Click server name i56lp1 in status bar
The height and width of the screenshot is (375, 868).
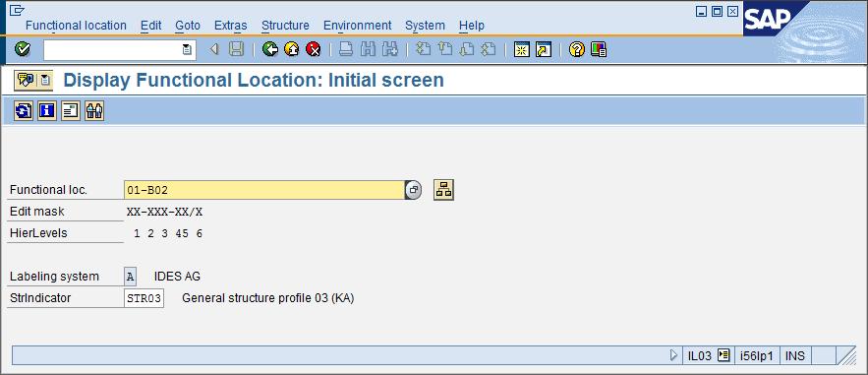[756, 355]
